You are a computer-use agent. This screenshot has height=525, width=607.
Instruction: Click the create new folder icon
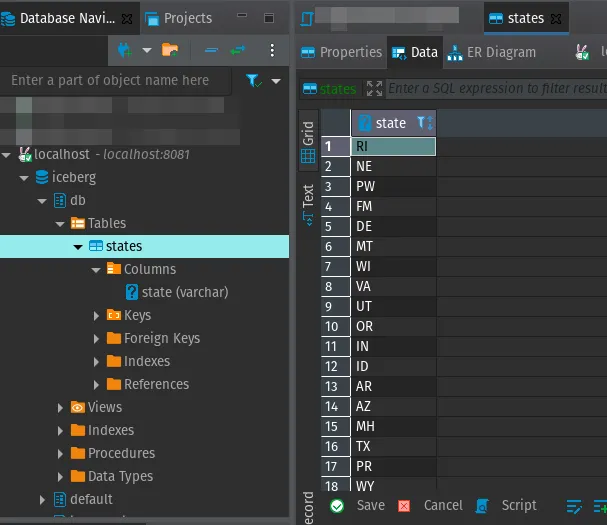coord(170,49)
